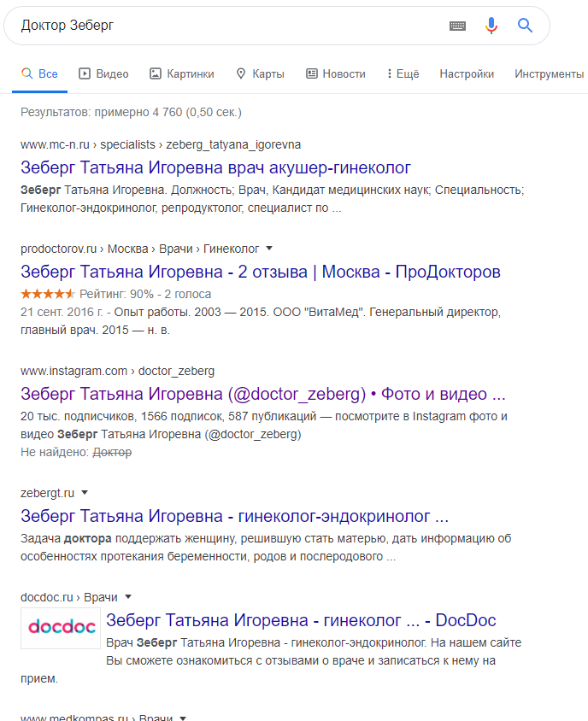Start voice search with microphone icon
Screen dimensions: 588x721
coord(491,26)
